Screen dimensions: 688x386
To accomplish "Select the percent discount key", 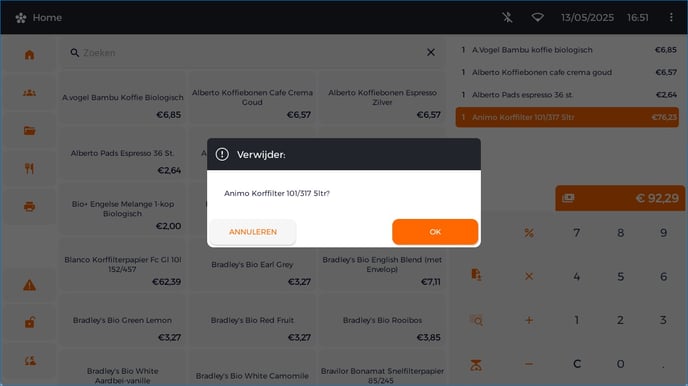I will coord(529,232).
